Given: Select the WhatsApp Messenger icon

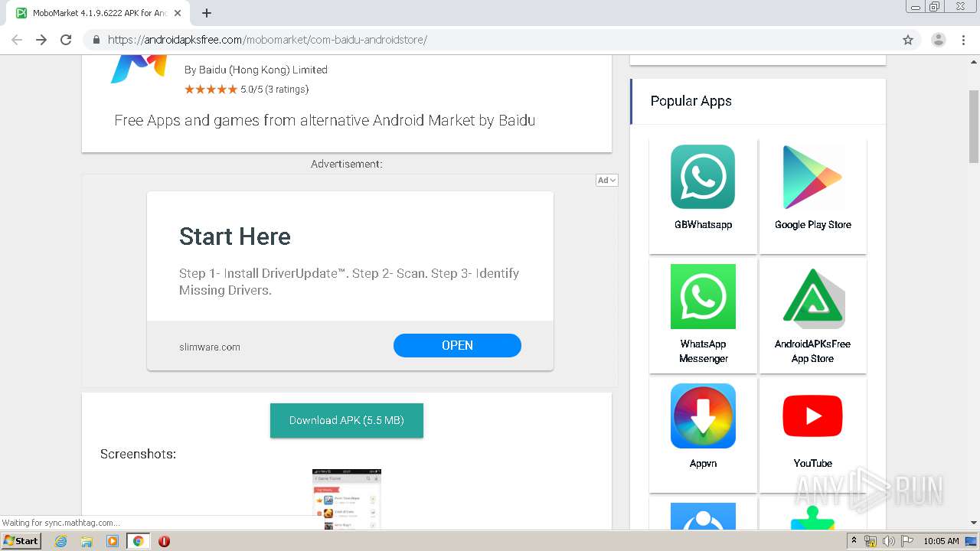Looking at the screenshot, I should 703,296.
